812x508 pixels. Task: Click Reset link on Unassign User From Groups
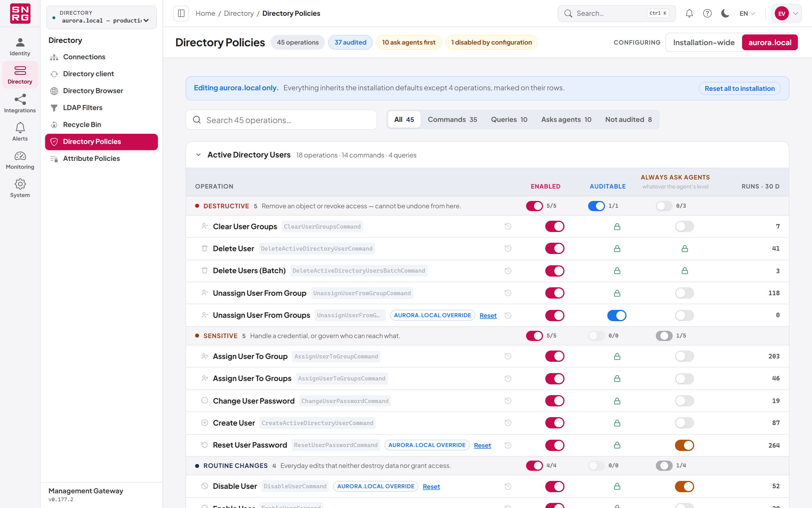pos(488,316)
